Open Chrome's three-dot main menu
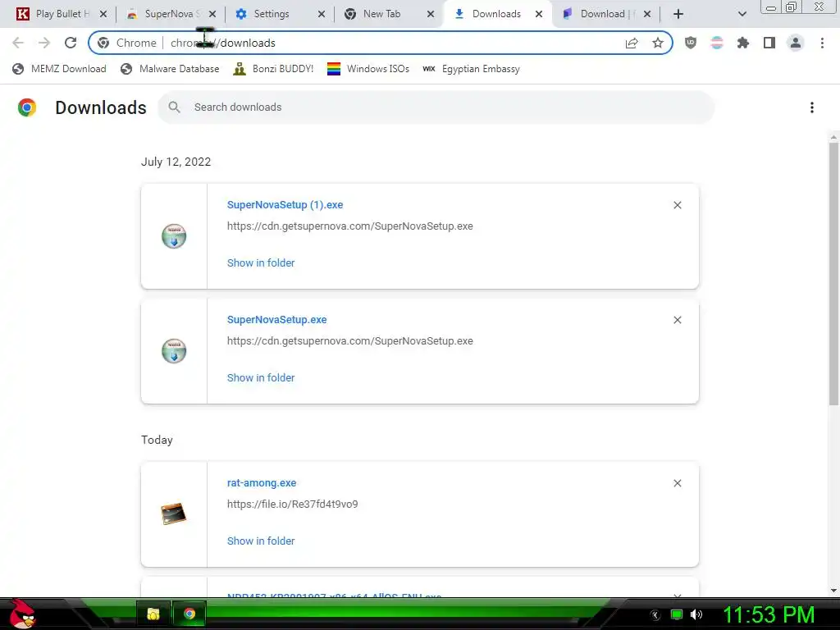 click(x=822, y=43)
